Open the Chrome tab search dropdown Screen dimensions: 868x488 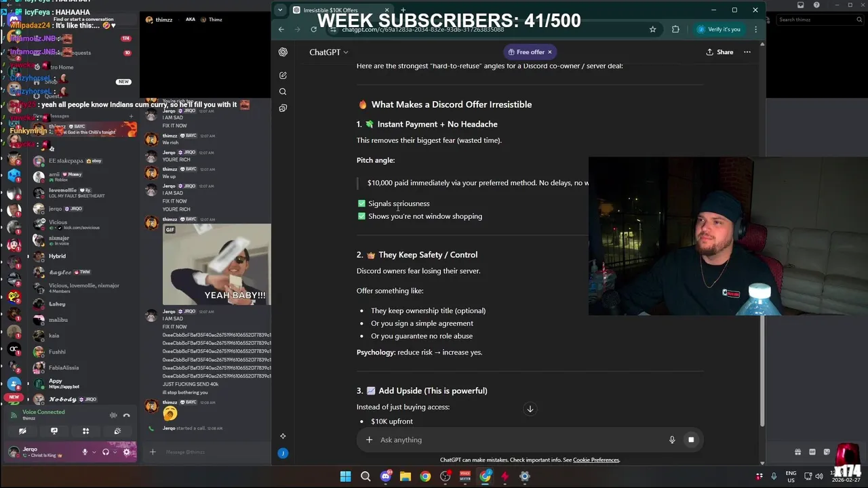click(x=280, y=10)
